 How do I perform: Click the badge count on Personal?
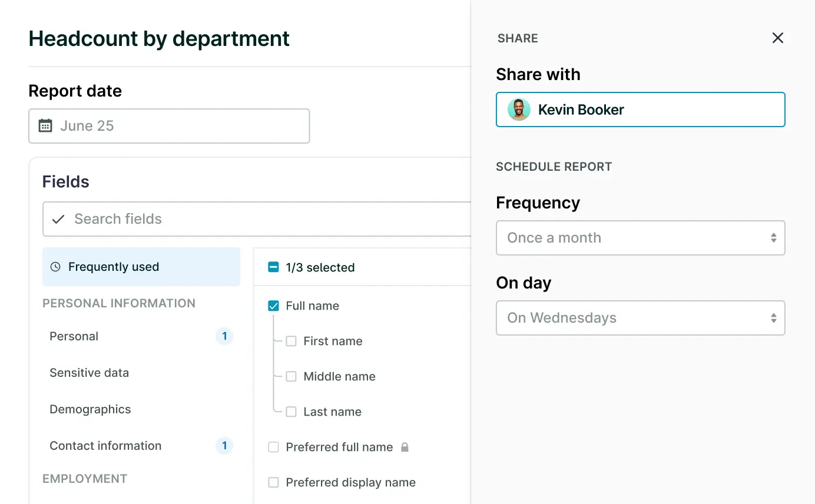224,336
